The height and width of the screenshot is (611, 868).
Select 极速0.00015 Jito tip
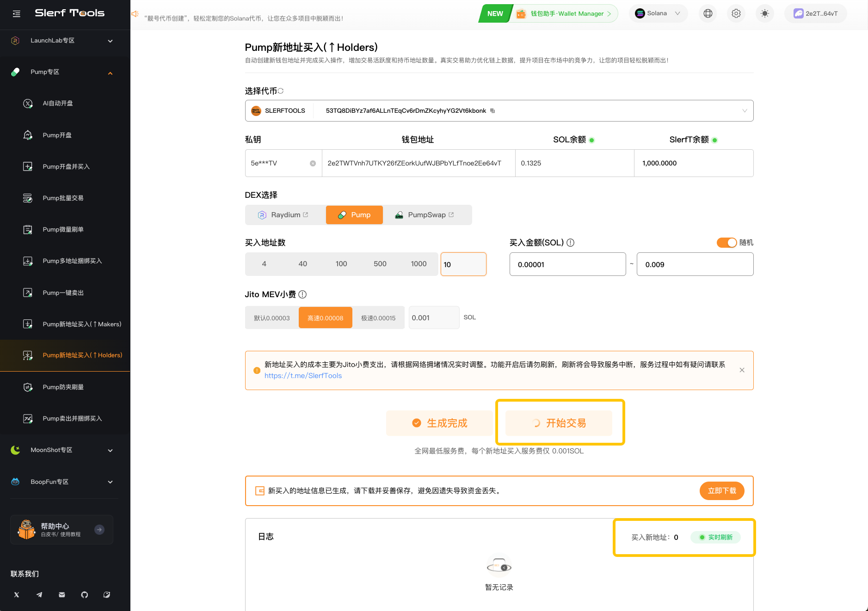(378, 318)
